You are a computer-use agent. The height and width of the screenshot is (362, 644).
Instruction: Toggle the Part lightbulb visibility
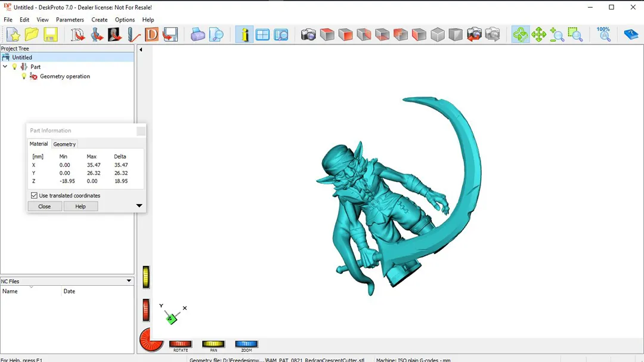click(x=14, y=67)
